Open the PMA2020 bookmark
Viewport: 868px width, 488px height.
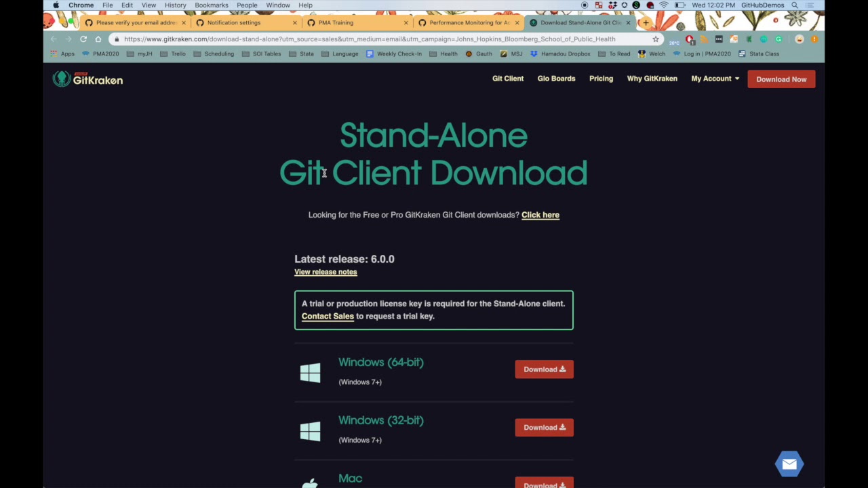(x=100, y=54)
